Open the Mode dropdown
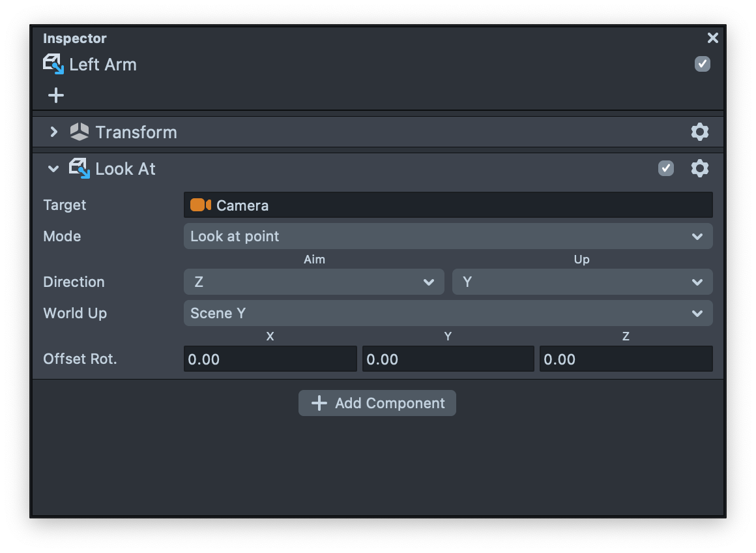The width and height of the screenshot is (756, 553). pos(448,236)
